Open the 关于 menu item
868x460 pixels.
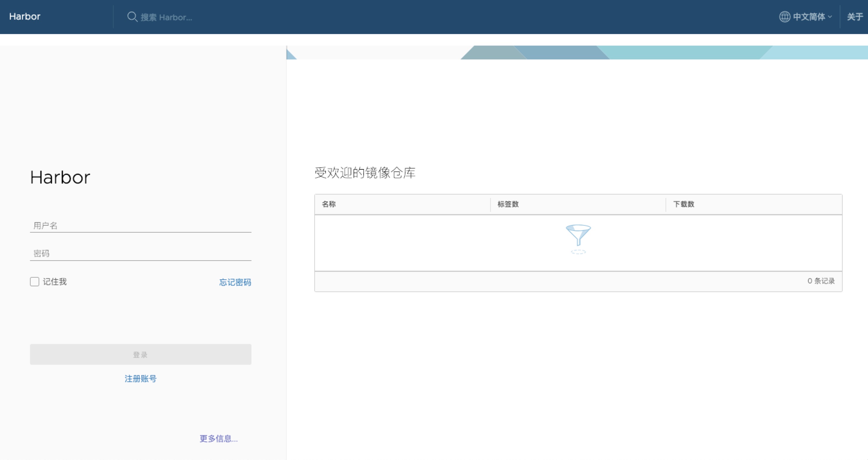pos(855,17)
